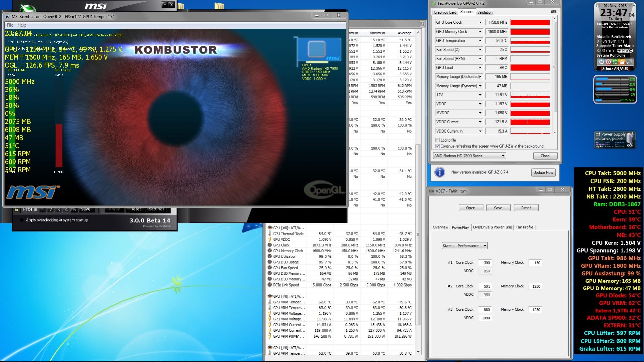This screenshot has width=644, height=362.
Task: Click the GPU-Z screenshot camera icon
Action: 553,12
